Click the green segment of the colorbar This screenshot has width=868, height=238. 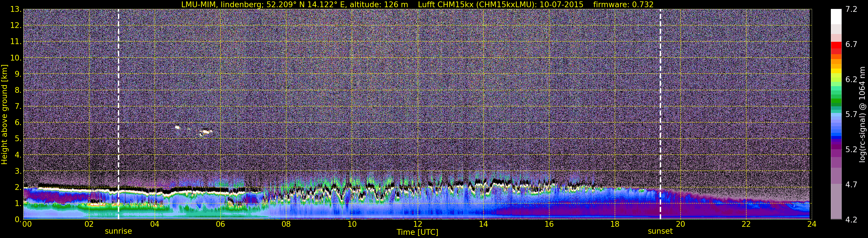click(836, 101)
